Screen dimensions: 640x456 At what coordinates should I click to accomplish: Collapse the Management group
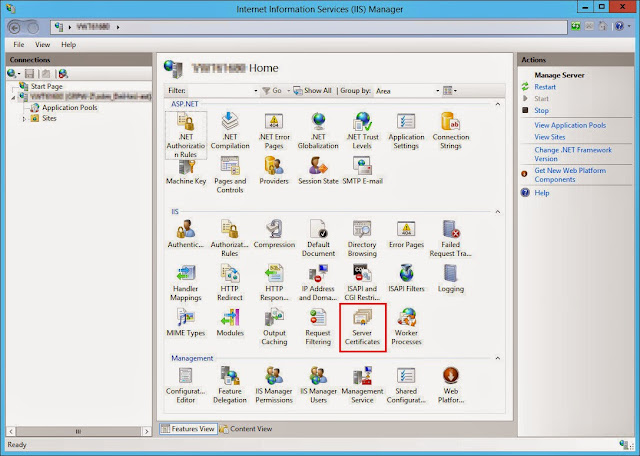pyautogui.click(x=498, y=358)
